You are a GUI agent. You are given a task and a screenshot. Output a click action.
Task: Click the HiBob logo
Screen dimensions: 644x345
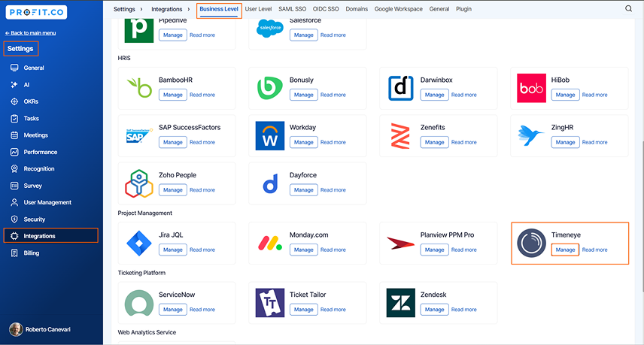[531, 88]
